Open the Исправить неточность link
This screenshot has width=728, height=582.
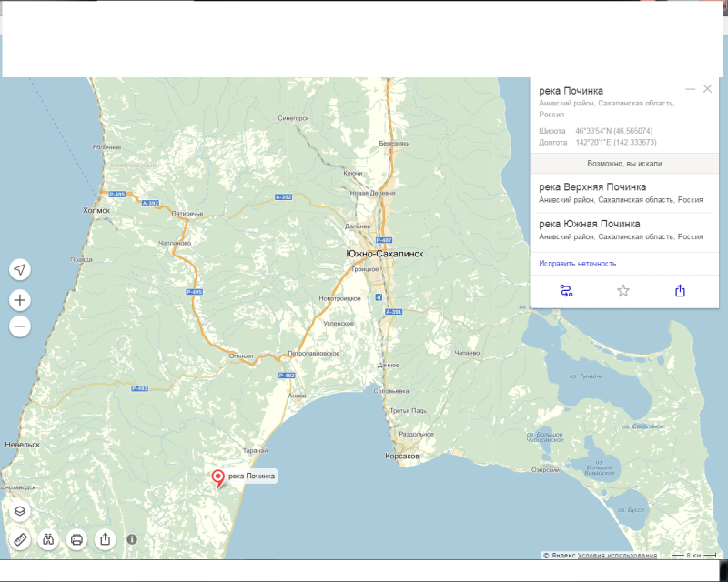click(x=577, y=263)
